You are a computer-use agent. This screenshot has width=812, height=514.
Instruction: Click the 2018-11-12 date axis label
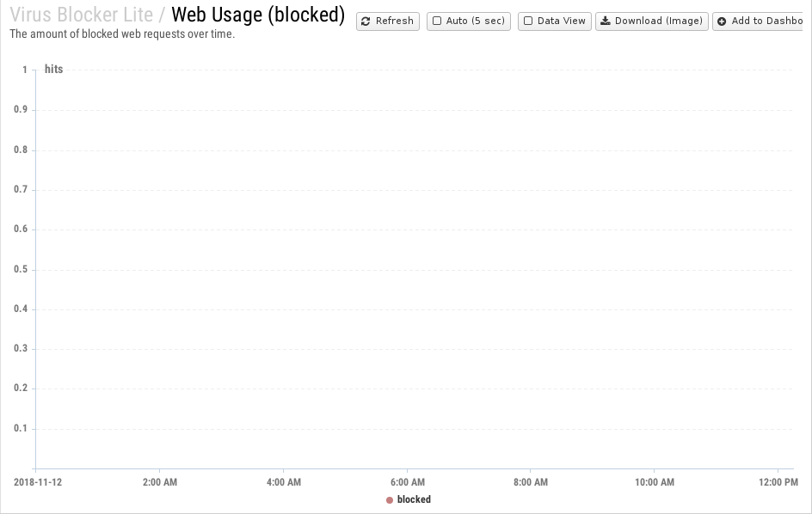coord(38,482)
